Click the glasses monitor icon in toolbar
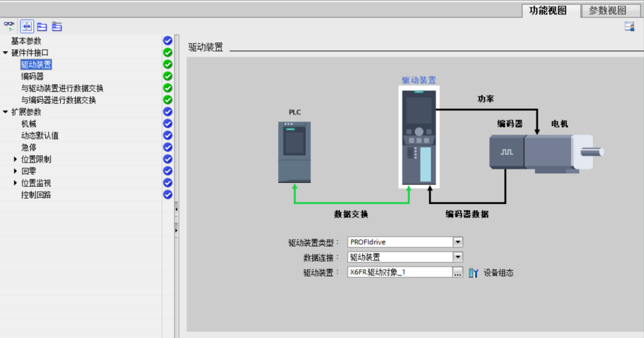Image resolution: width=644 pixels, height=338 pixels. coord(10,26)
